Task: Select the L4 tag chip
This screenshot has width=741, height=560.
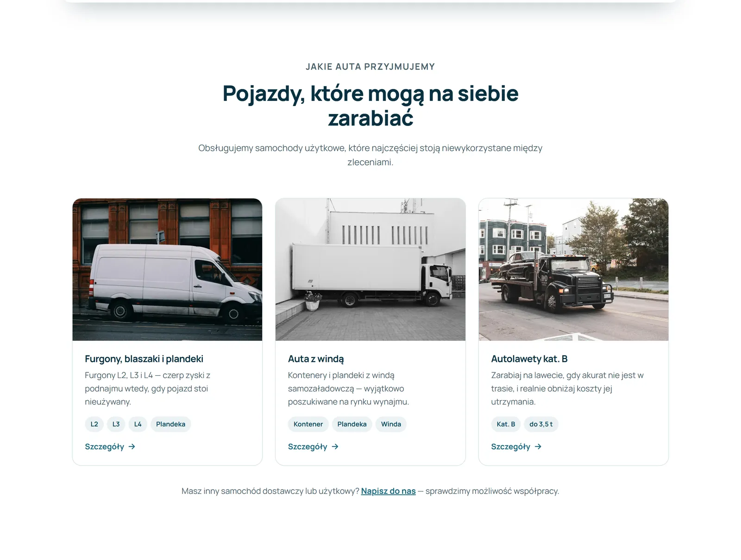Action: (138, 424)
